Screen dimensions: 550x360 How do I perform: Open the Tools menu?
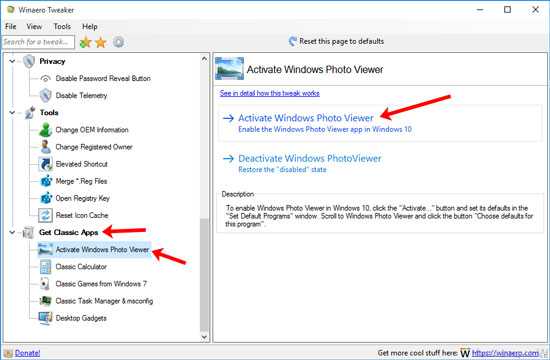tap(62, 27)
